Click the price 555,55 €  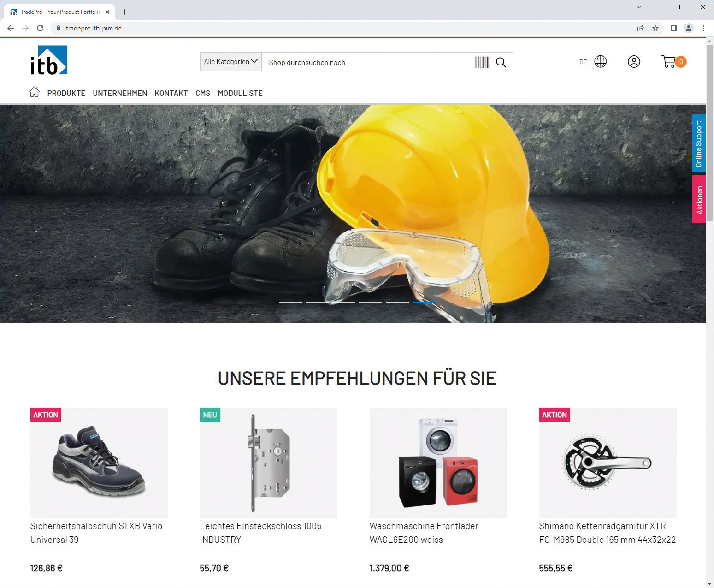click(556, 568)
